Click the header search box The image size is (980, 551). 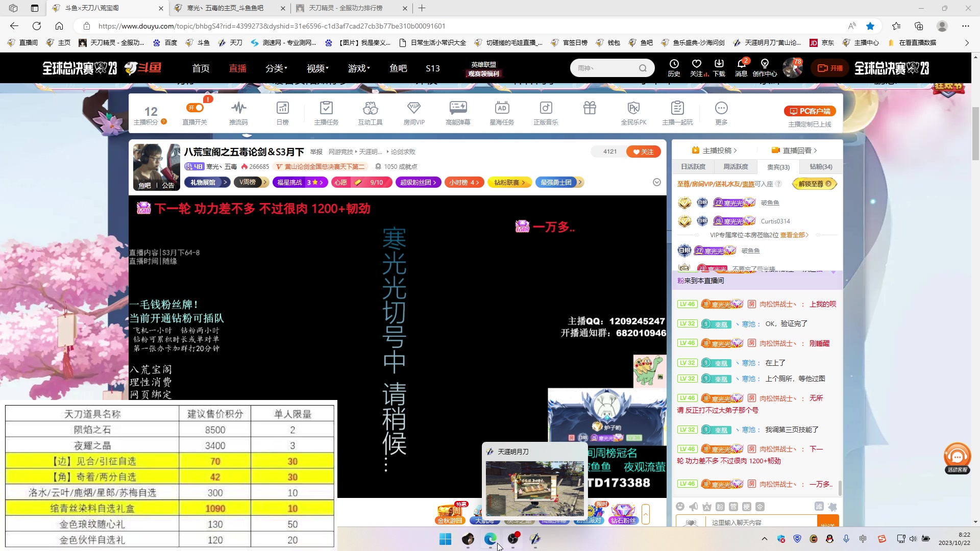tap(612, 68)
